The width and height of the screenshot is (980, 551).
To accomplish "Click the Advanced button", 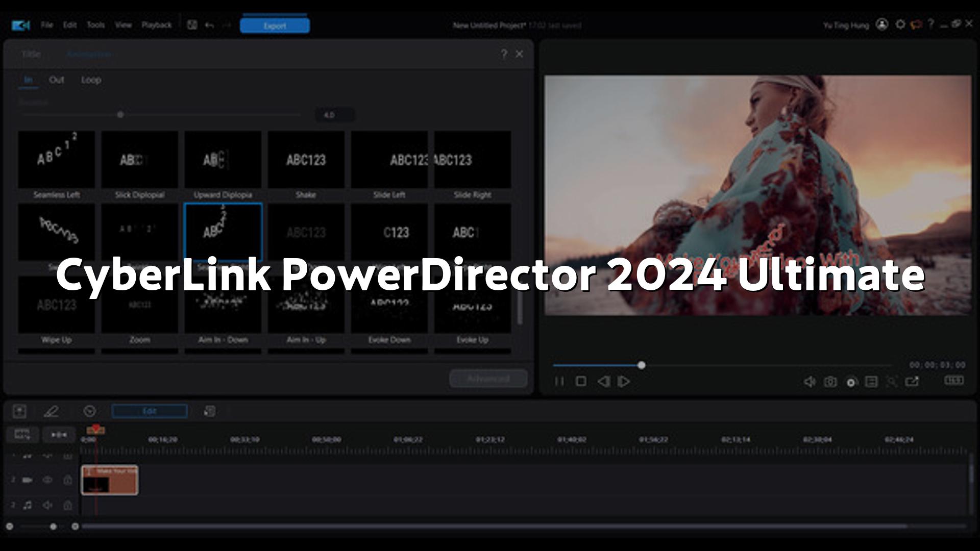I will [488, 379].
